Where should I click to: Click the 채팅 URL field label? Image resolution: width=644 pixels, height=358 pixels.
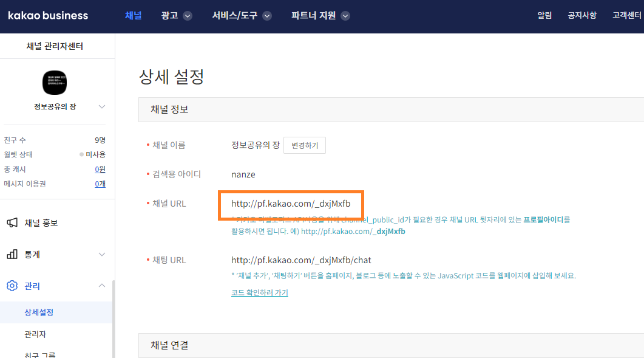[x=169, y=260]
